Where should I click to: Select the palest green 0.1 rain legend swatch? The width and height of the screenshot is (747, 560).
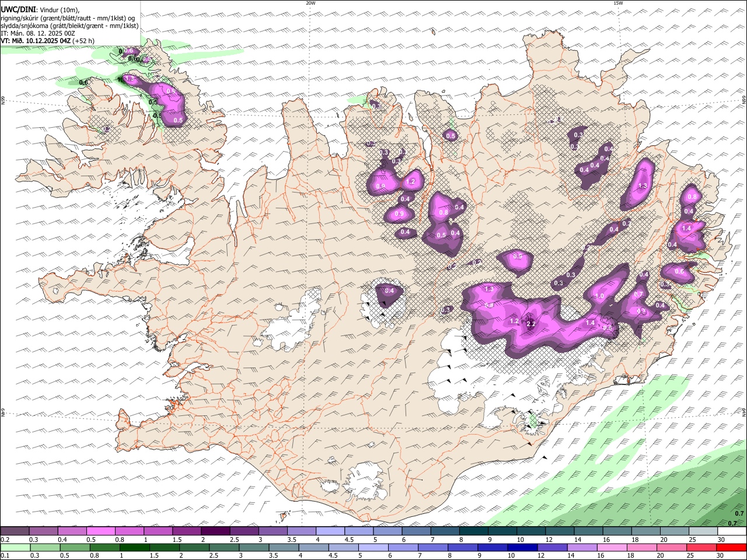point(15,548)
